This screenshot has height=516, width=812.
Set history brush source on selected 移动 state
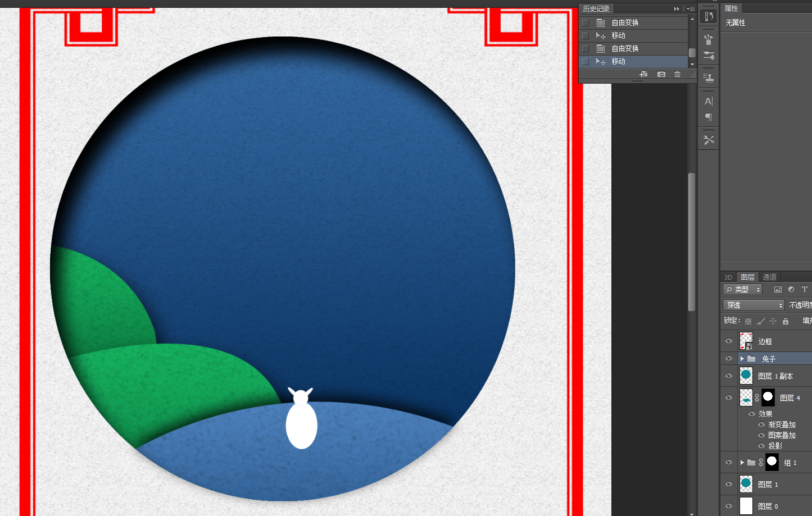click(x=586, y=61)
